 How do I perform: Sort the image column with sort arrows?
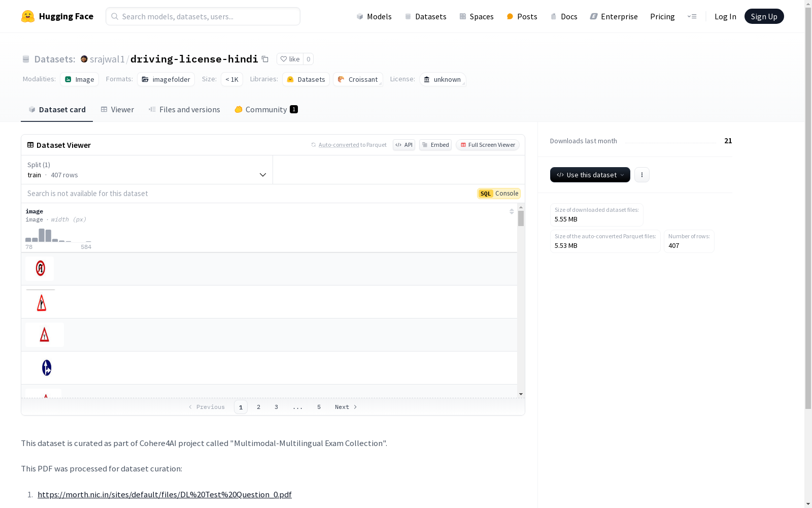[512, 211]
